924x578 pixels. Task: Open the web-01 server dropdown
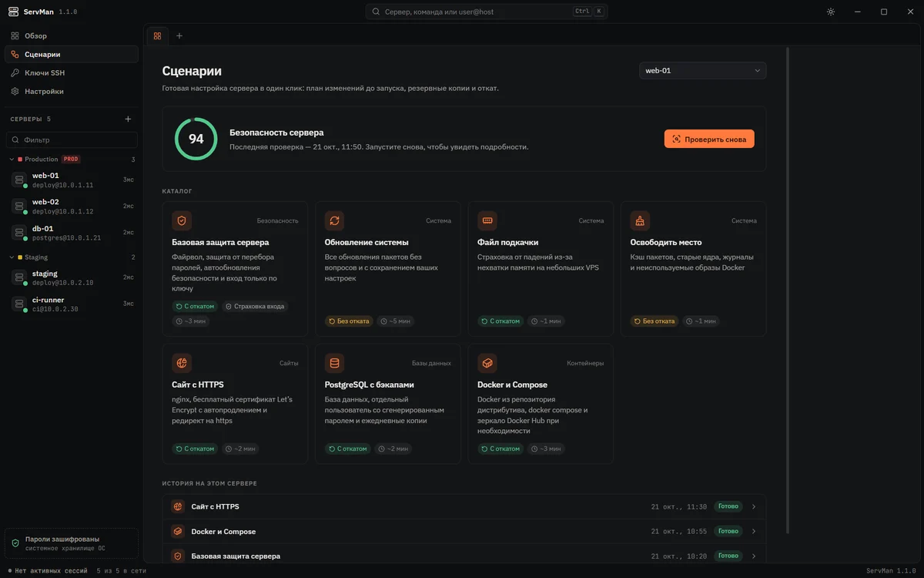703,70
